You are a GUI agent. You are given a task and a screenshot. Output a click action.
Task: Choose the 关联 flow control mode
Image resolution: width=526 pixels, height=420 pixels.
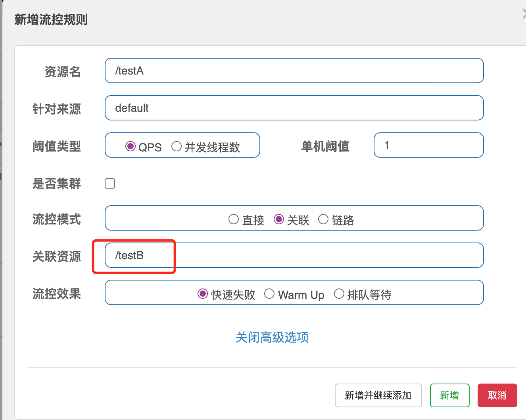[x=279, y=219]
